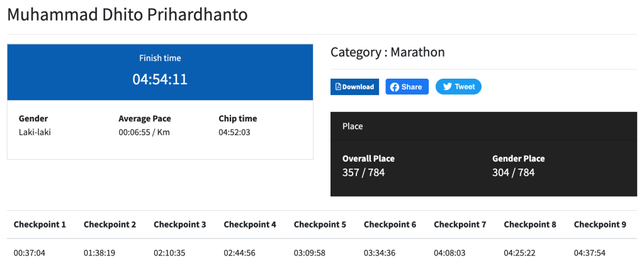Click the Category : Marathon heading
The height and width of the screenshot is (268, 644).
(388, 52)
